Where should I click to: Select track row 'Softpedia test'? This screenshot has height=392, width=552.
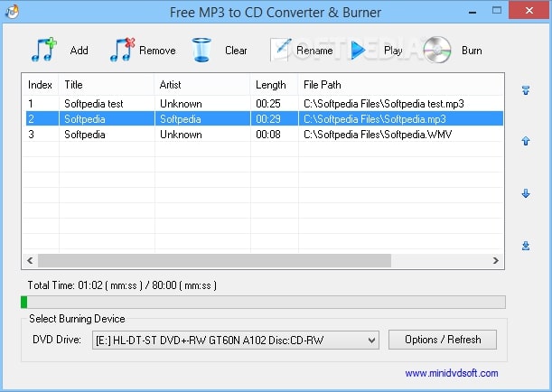(x=263, y=104)
